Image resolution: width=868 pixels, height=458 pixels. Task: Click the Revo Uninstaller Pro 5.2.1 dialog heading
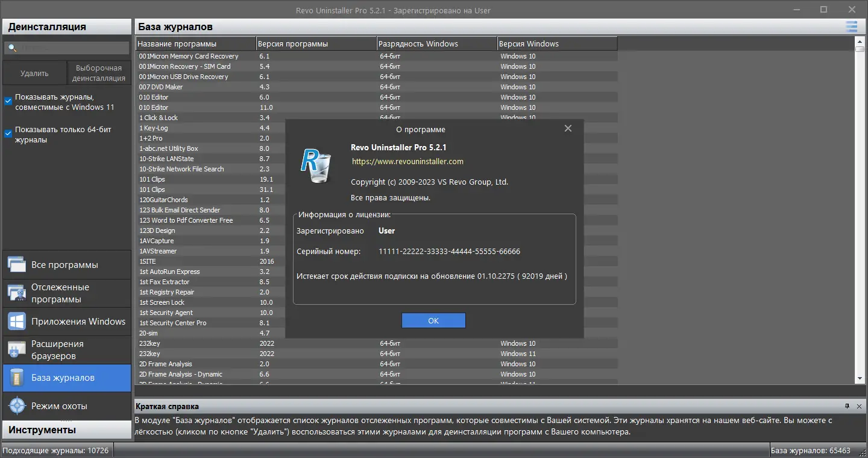coord(398,147)
